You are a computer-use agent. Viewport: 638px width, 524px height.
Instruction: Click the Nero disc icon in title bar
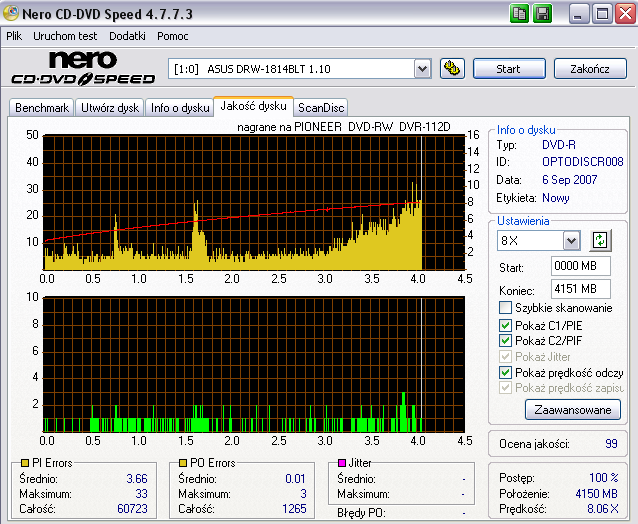pos(11,13)
